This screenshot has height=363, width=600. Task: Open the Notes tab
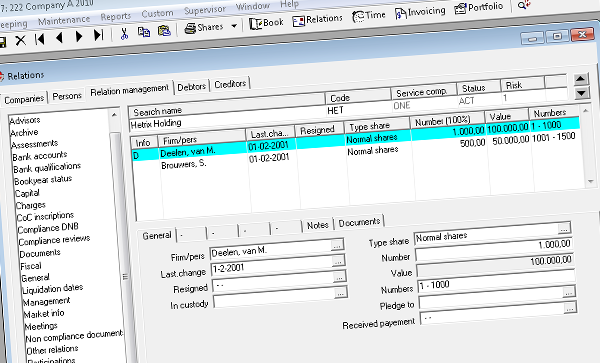317,225
